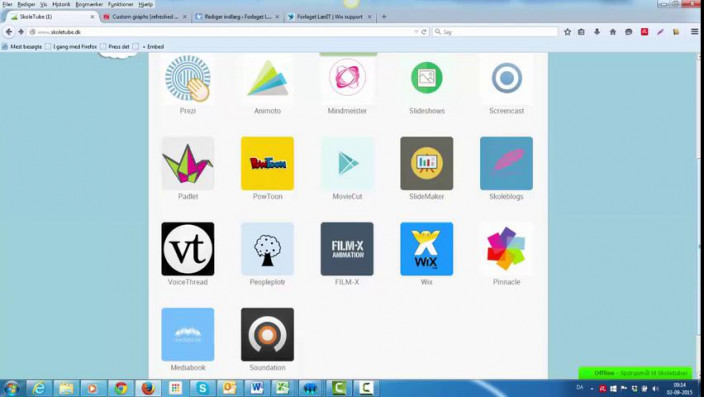The width and height of the screenshot is (704, 397).
Task: Open the Bogmærker menu
Action: [89, 4]
